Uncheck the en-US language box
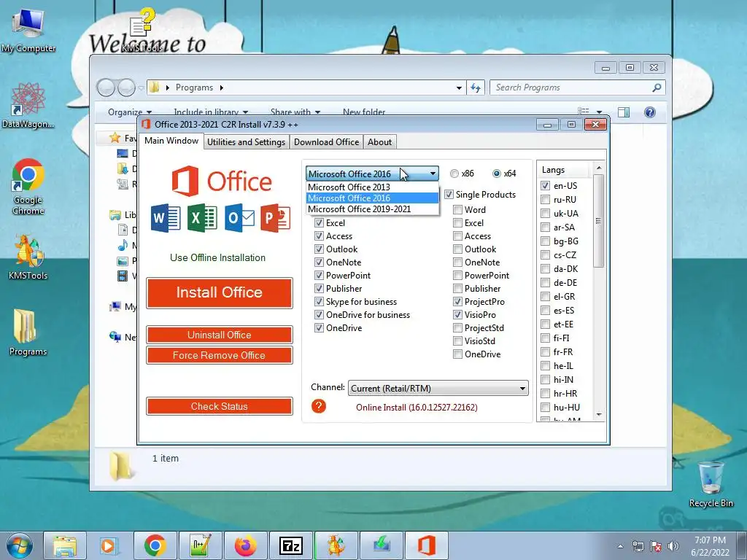The width and height of the screenshot is (747, 560). (546, 186)
